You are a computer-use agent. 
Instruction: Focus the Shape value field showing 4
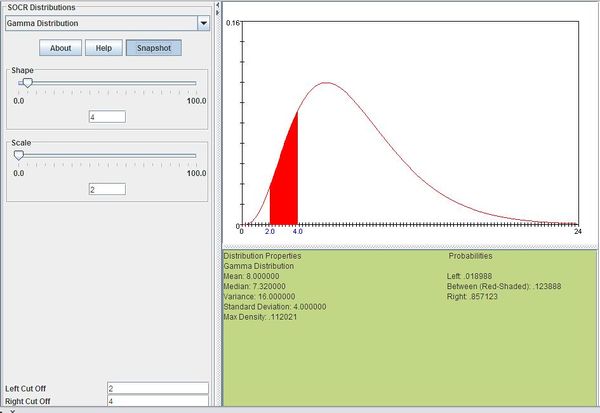point(107,117)
